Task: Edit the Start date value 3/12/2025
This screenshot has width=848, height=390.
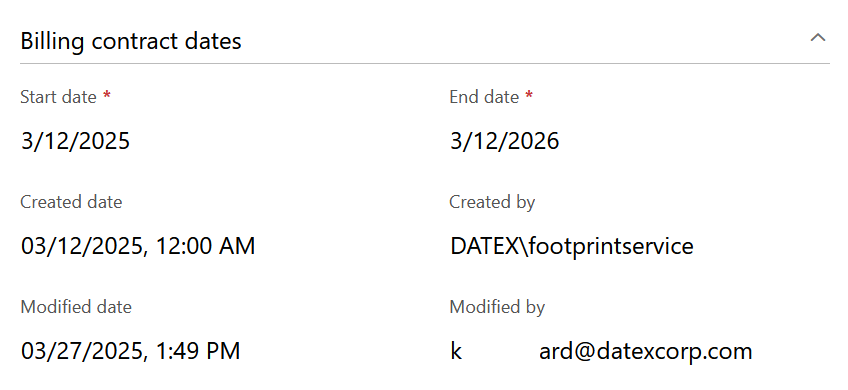Action: click(75, 141)
